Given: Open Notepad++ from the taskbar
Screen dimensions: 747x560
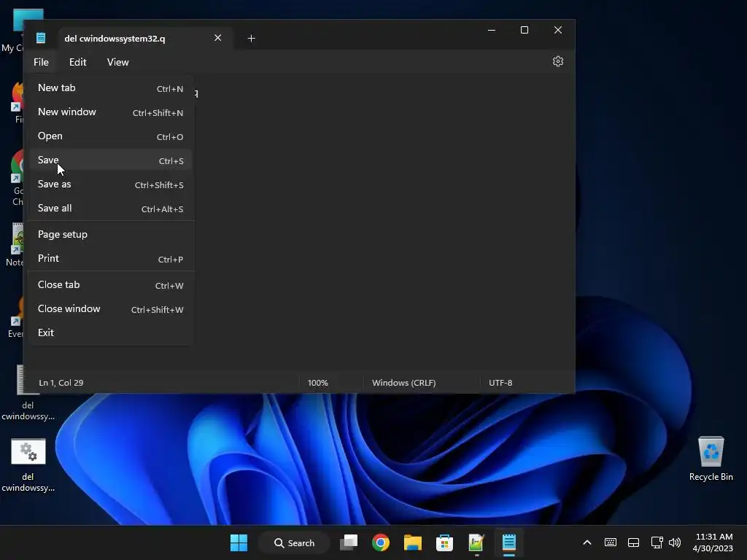Looking at the screenshot, I should click(476, 542).
